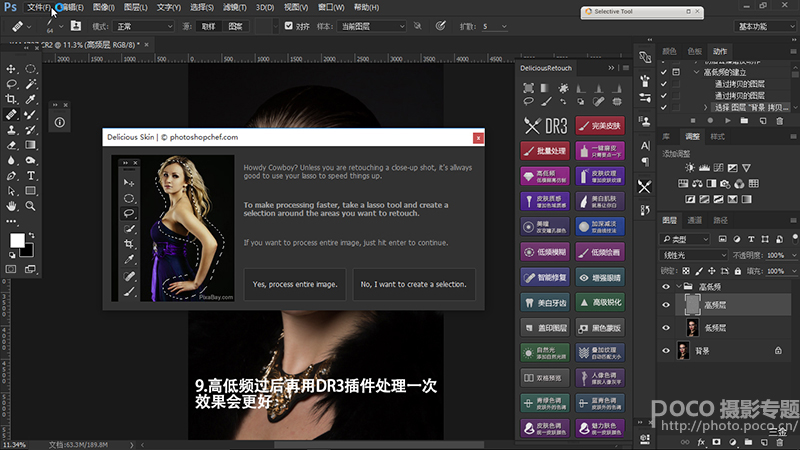800x450 pixels.
Task: Toggle visibility of the 低频层 layer
Action: pos(667,328)
